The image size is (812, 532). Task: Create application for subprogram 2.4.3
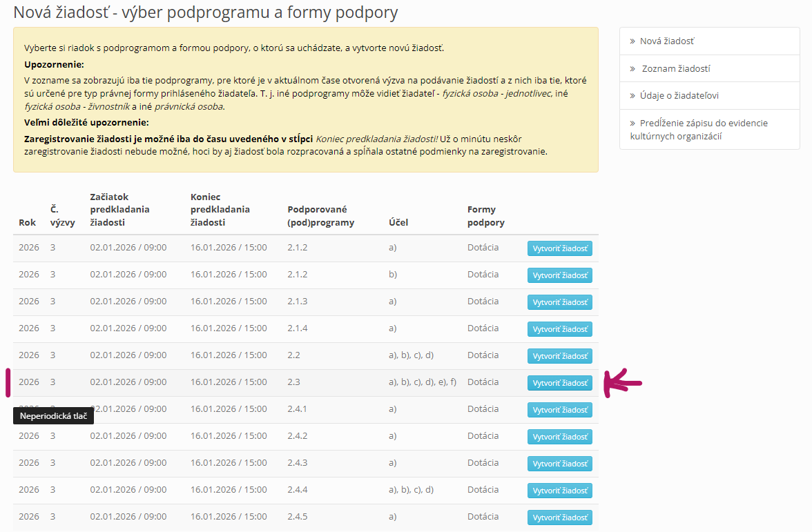click(559, 464)
